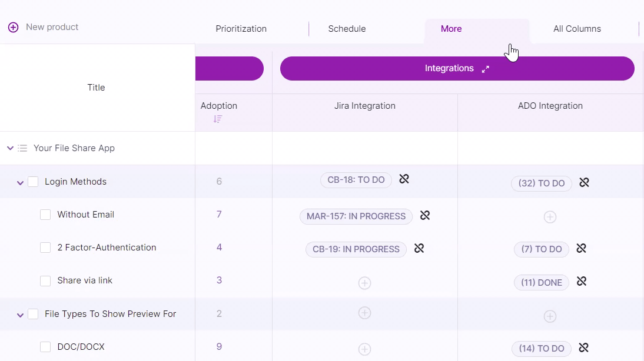Tick the DOC/DOCX row checkbox

(45, 347)
